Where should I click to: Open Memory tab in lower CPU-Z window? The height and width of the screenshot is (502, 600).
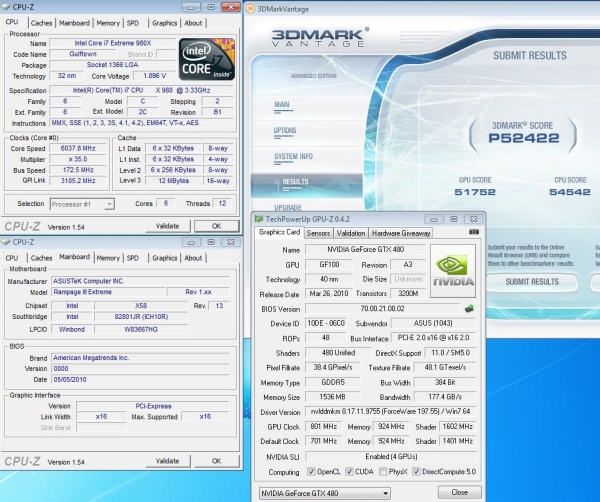pyautogui.click(x=108, y=258)
